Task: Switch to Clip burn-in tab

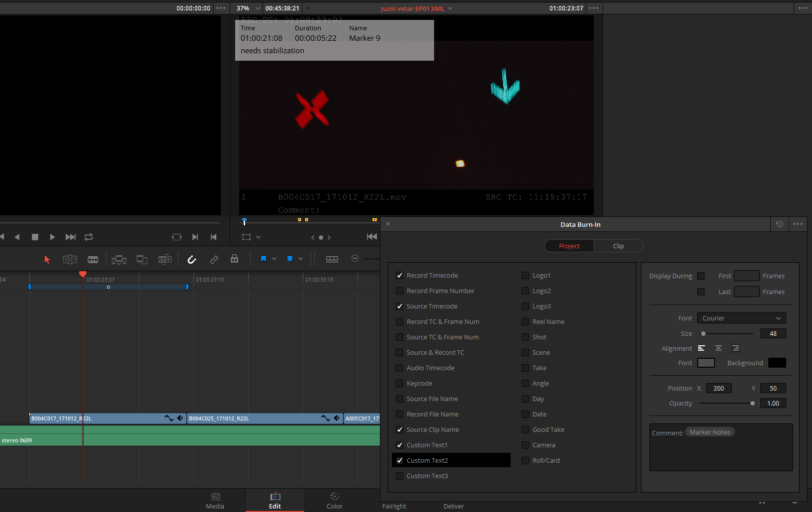Action: coord(619,246)
